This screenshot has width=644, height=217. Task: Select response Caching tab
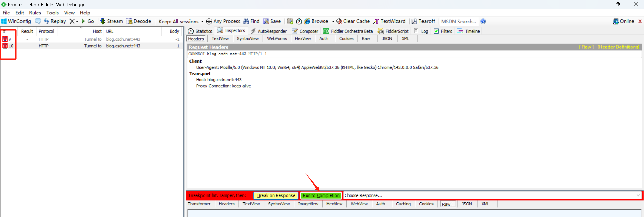pos(403,204)
